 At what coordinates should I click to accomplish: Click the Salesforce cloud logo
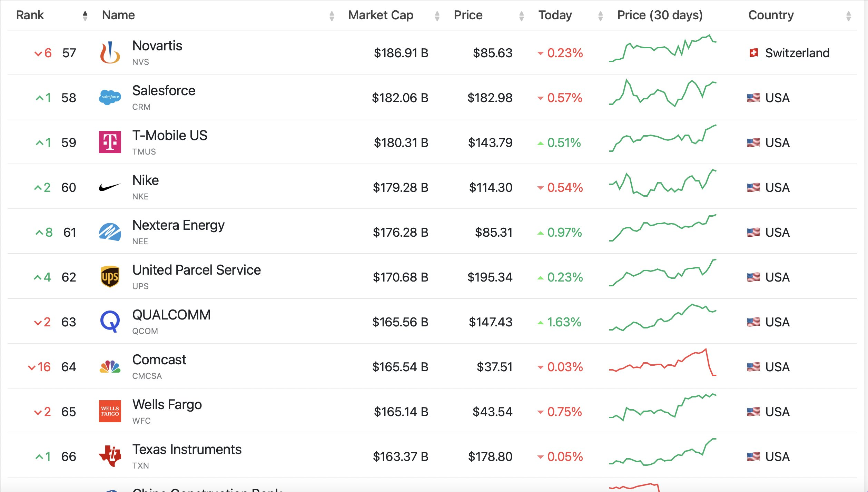(110, 97)
